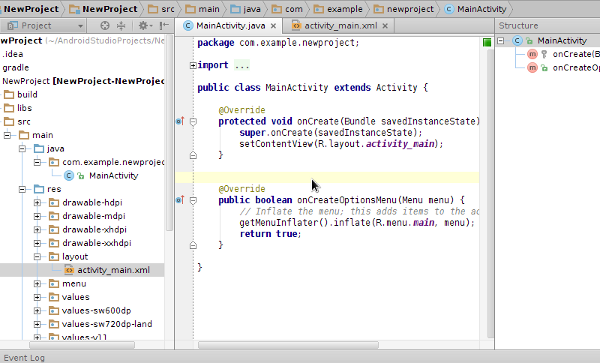Expand the folded import block

click(193, 65)
